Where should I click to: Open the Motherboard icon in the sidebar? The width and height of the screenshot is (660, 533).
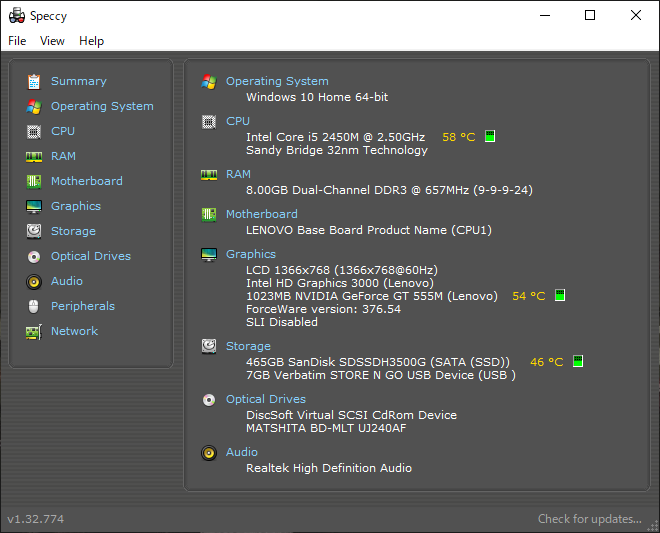[x=34, y=181]
